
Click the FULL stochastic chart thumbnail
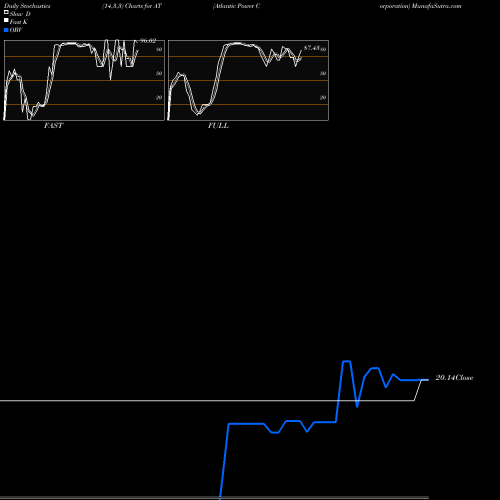(x=248, y=80)
